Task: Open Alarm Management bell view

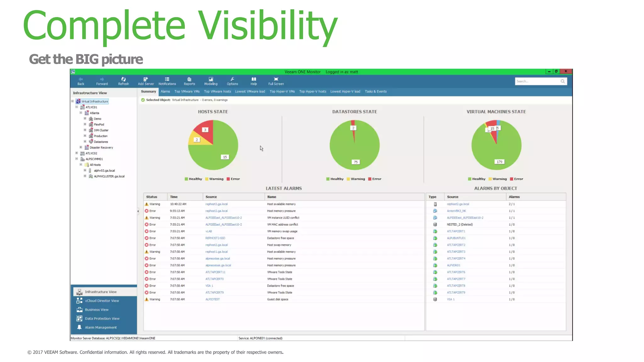Action: (101, 327)
